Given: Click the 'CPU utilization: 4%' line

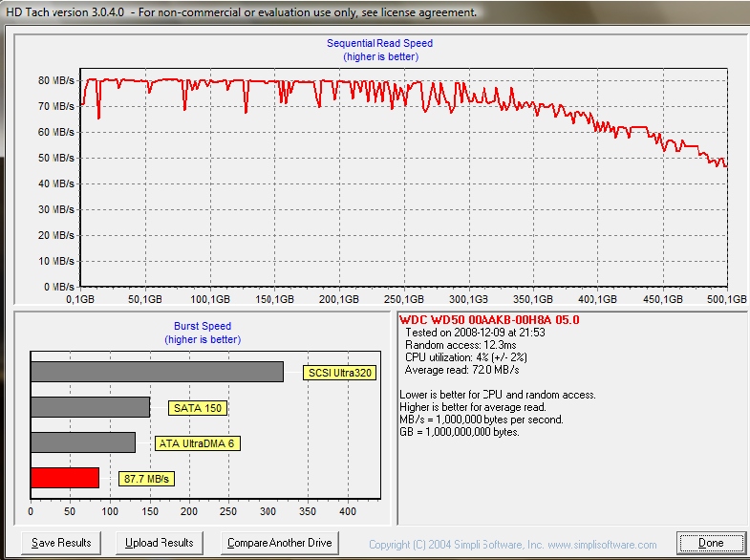Looking at the screenshot, I should 466,357.
